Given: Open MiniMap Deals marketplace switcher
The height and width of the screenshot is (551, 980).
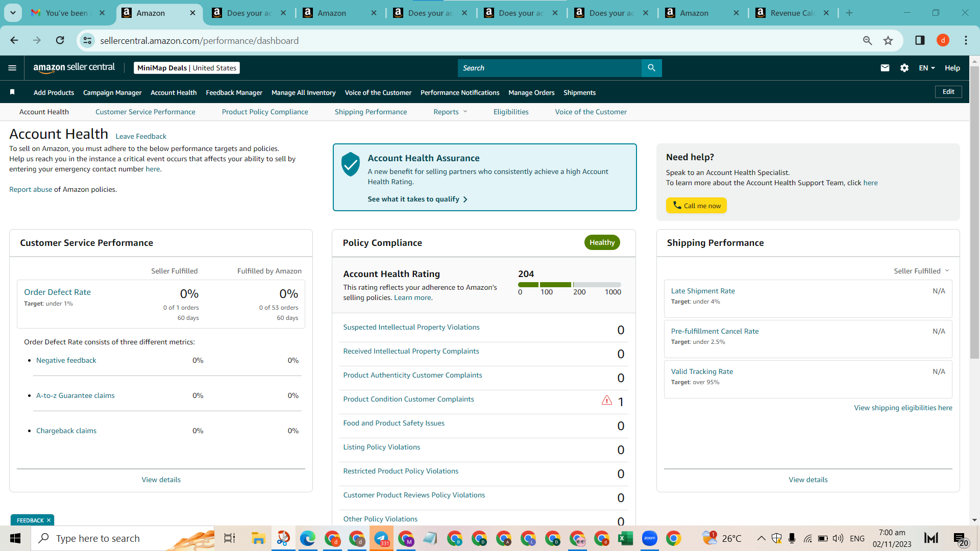Looking at the screenshot, I should 187,68.
